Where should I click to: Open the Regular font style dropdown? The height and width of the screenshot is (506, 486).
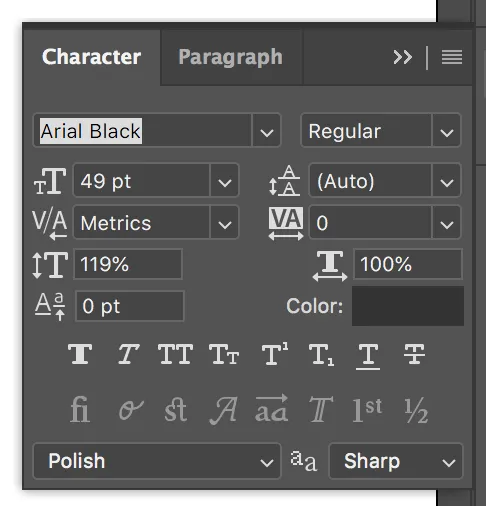click(447, 130)
